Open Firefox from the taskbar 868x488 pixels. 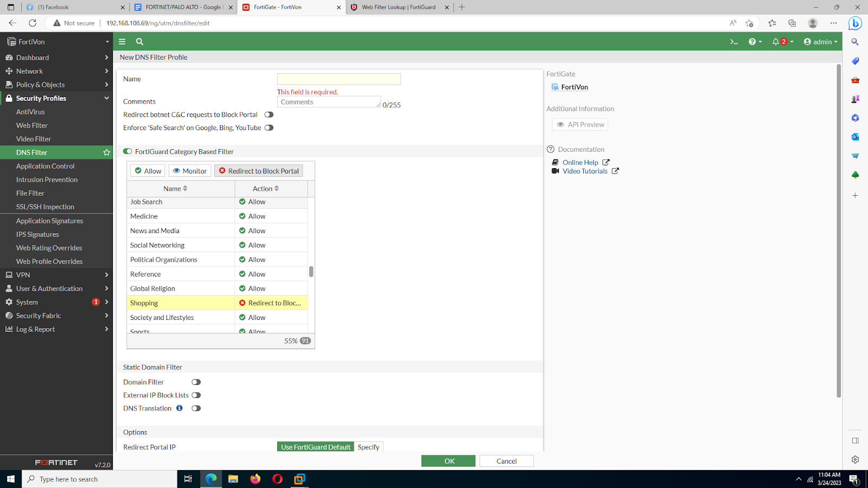pos(256,479)
